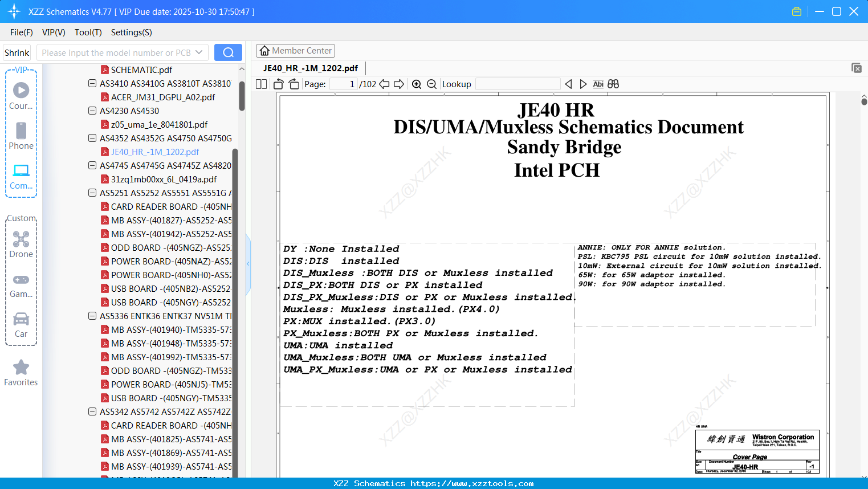Screen dimensions: 868x489
Task: Switch to the JE40_HR_-1M_1202.pdf tab
Action: [x=311, y=68]
